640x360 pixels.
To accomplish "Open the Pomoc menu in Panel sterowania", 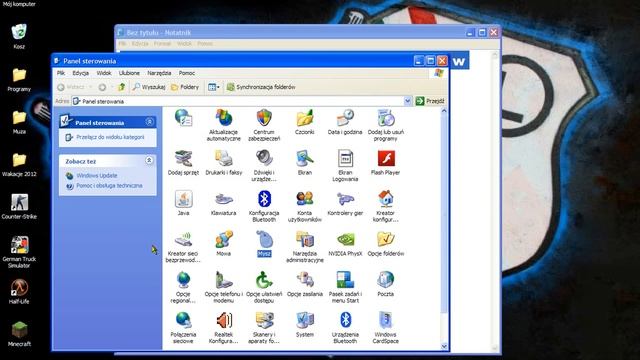I will coord(187,73).
